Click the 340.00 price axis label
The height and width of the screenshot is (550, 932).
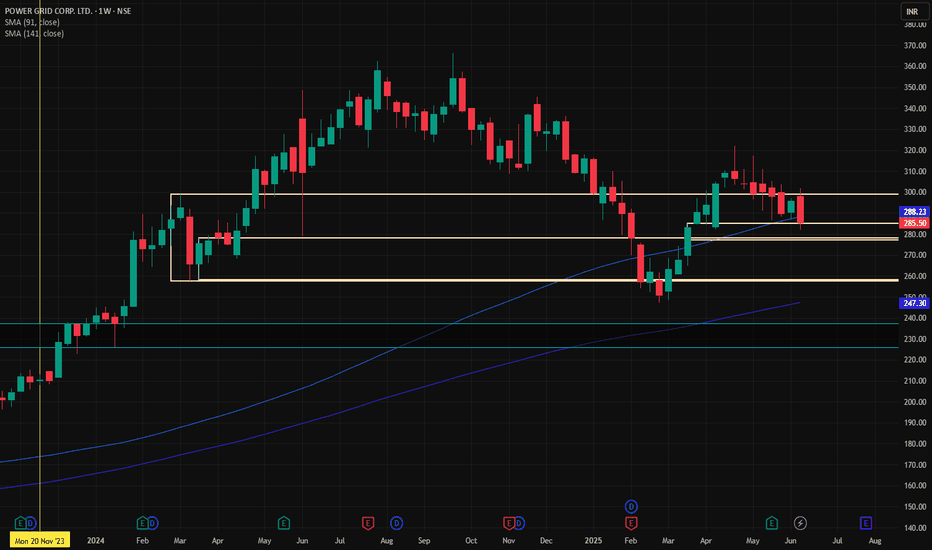coord(914,108)
